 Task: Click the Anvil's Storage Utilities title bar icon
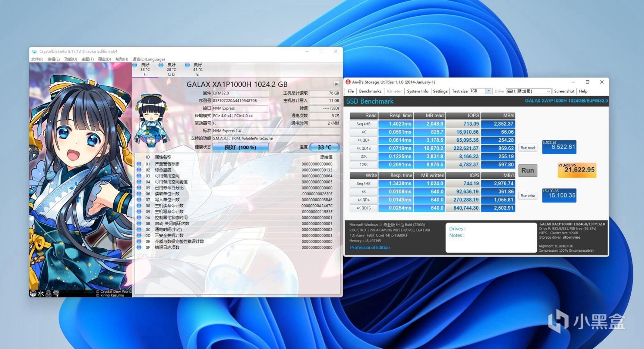point(348,82)
